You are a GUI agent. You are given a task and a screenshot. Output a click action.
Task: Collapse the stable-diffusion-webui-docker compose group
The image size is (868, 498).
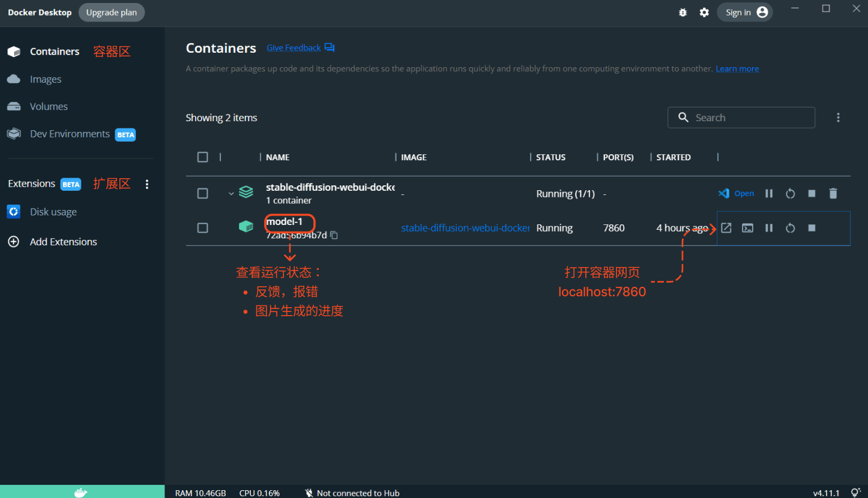click(x=231, y=193)
